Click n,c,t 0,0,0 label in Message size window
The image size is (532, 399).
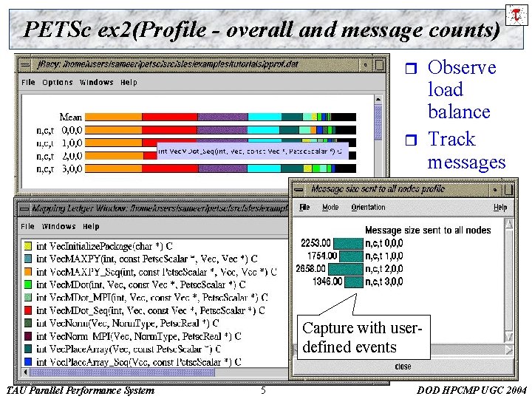pyautogui.click(x=384, y=243)
